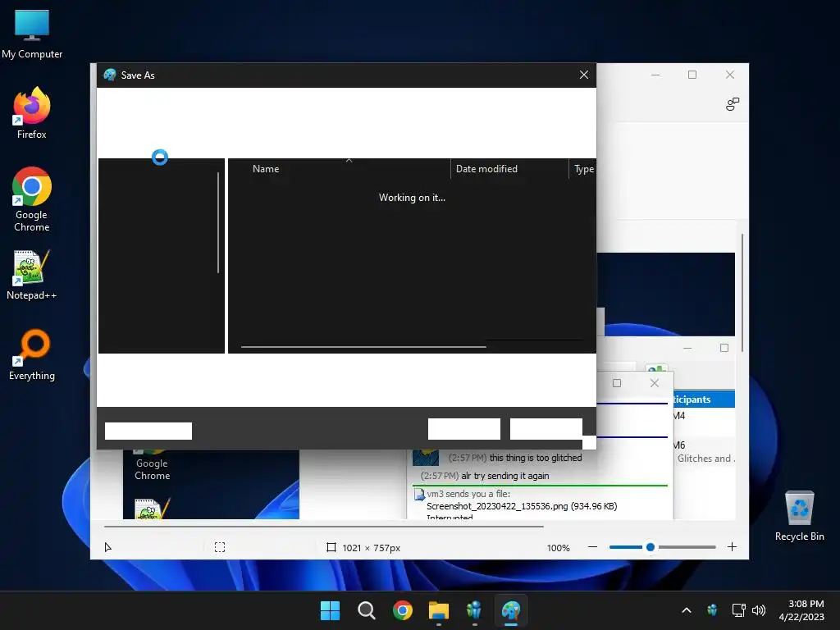This screenshot has height=630, width=840.
Task: Open the Google Chrome shortcut on the desktop
Action: pyautogui.click(x=32, y=199)
